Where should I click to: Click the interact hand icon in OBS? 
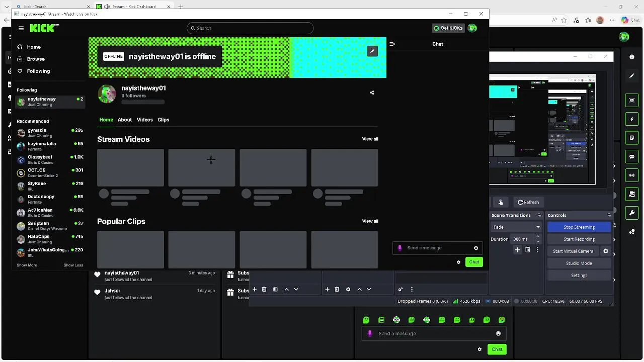click(501, 202)
